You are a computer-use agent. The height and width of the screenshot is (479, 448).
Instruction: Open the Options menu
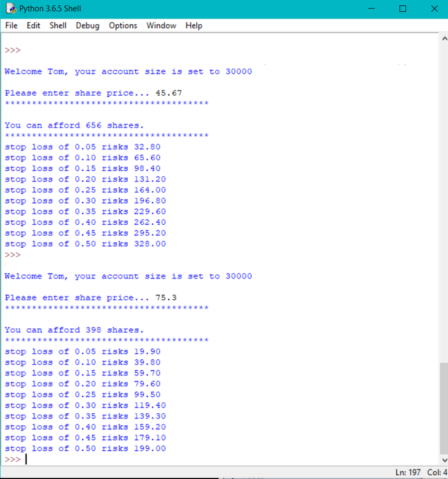pos(123,26)
